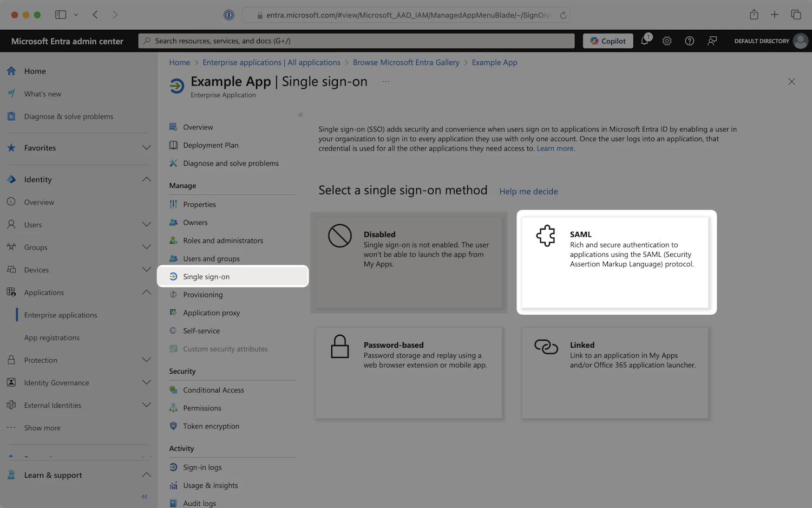Viewport: 812px width, 508px height.
Task: Select the Password-based sign-on card
Action: pos(409,373)
